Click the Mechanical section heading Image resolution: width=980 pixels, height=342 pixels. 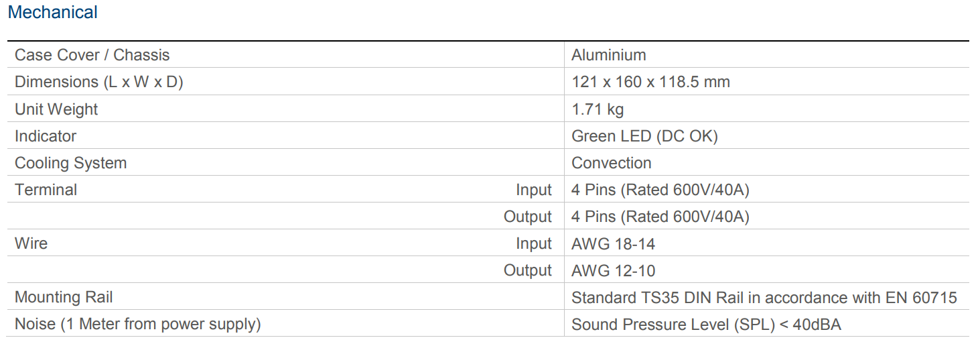[x=53, y=13]
